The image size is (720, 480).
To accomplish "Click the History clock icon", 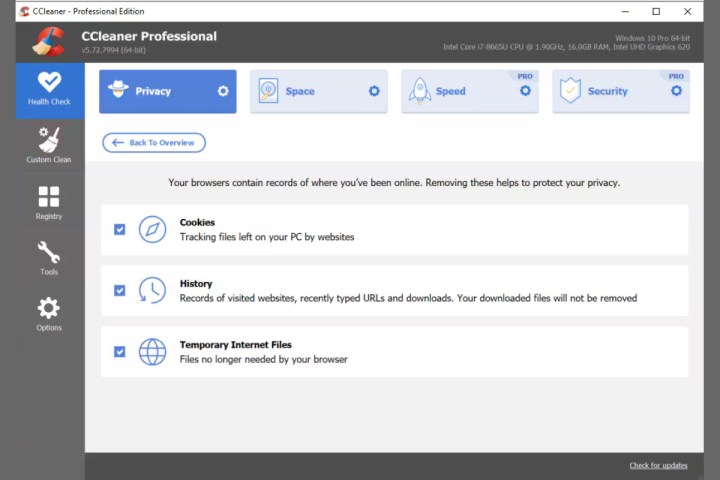I will (152, 290).
